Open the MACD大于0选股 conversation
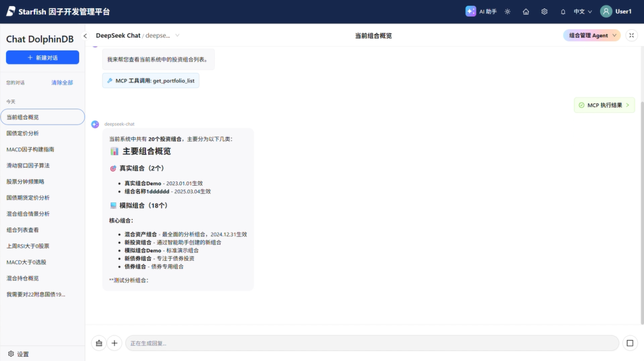644x361 pixels. point(42,262)
